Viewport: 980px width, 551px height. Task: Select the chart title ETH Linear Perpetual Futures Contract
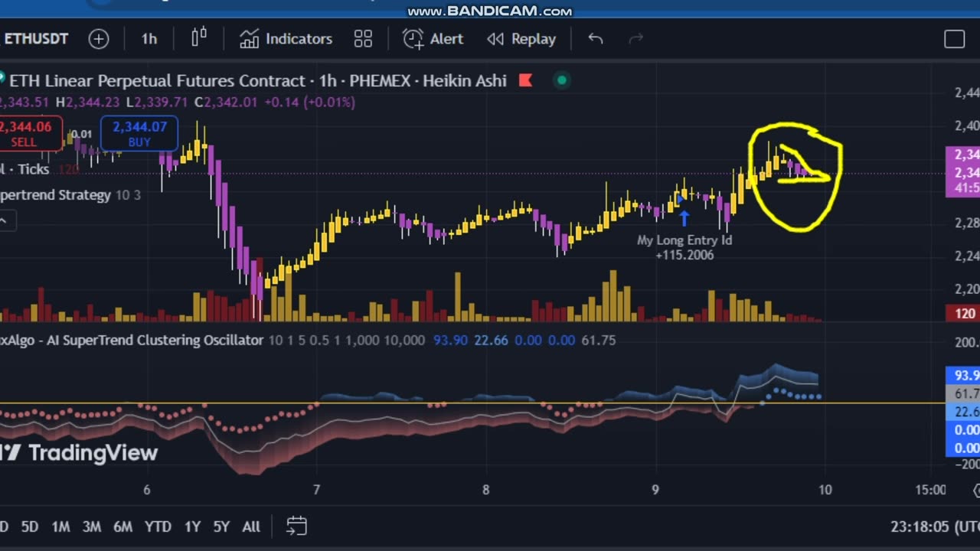click(x=157, y=80)
